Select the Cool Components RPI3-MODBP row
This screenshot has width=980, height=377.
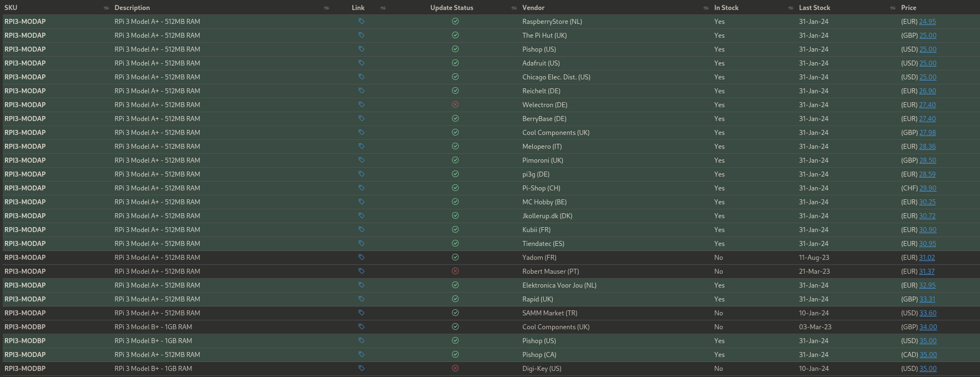pyautogui.click(x=490, y=327)
